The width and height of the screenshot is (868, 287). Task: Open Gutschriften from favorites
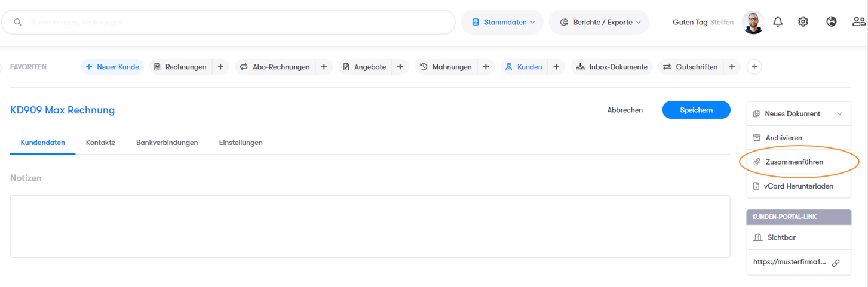tap(691, 67)
